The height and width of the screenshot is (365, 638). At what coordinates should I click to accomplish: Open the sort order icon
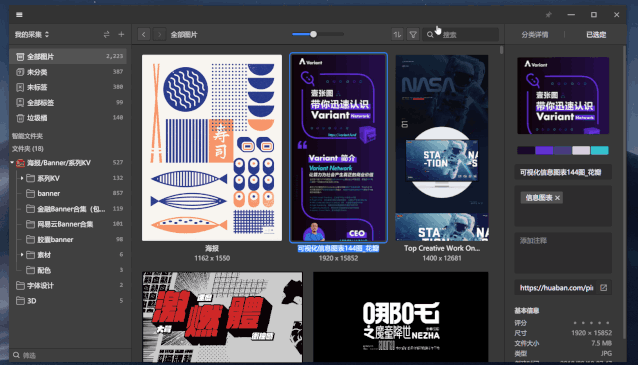397,35
